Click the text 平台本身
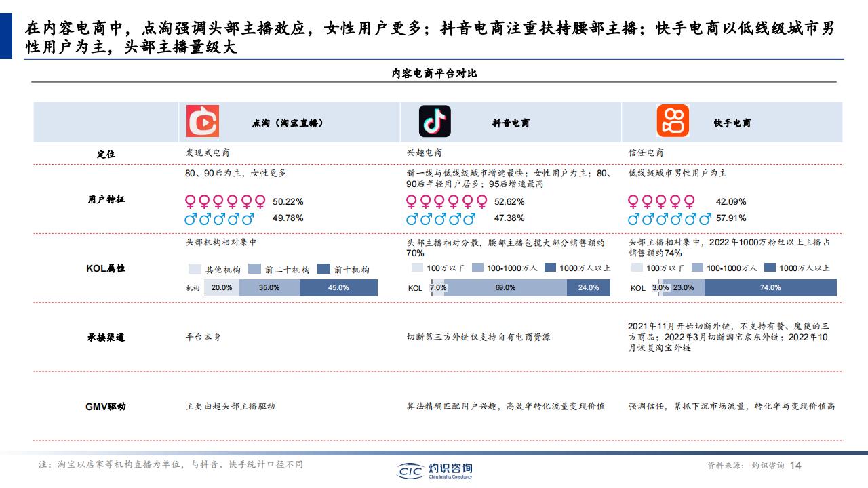Image resolution: width=868 pixels, height=488 pixels. click(x=203, y=337)
